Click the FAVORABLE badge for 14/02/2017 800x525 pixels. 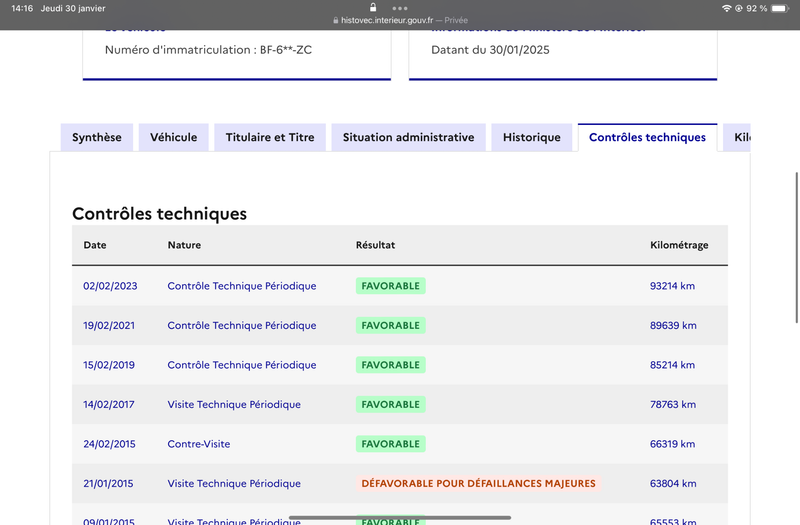click(391, 405)
